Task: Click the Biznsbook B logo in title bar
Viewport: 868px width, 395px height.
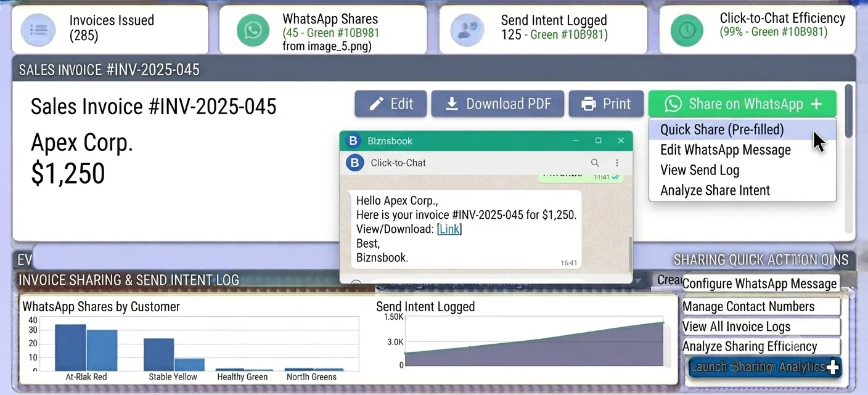Action: [x=353, y=140]
